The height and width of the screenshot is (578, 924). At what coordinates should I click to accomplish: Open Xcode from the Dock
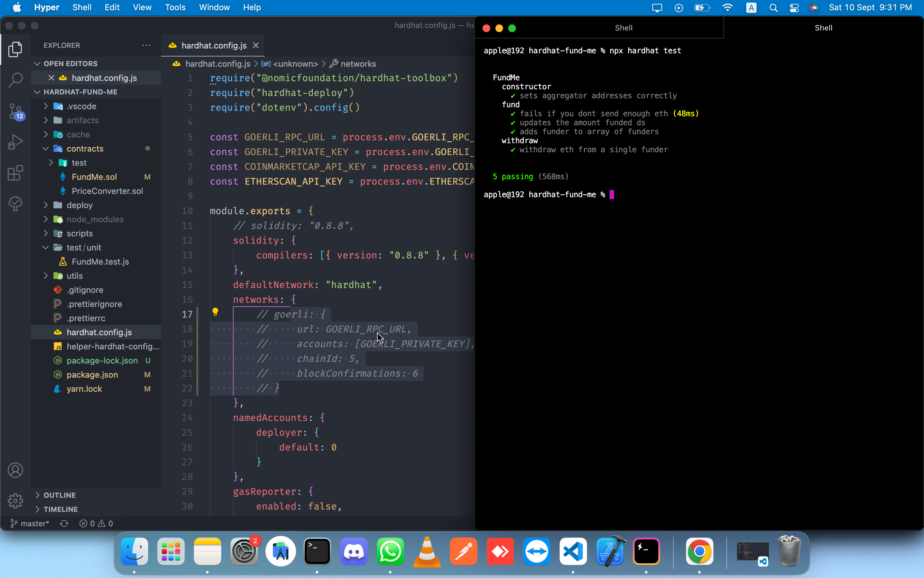610,551
